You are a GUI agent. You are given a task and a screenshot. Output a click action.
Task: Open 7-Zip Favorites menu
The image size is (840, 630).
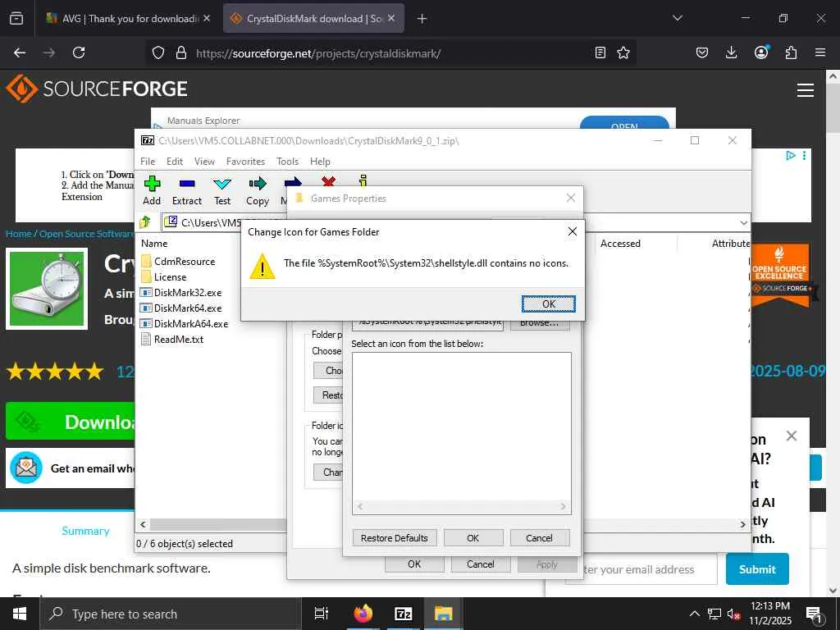point(245,162)
